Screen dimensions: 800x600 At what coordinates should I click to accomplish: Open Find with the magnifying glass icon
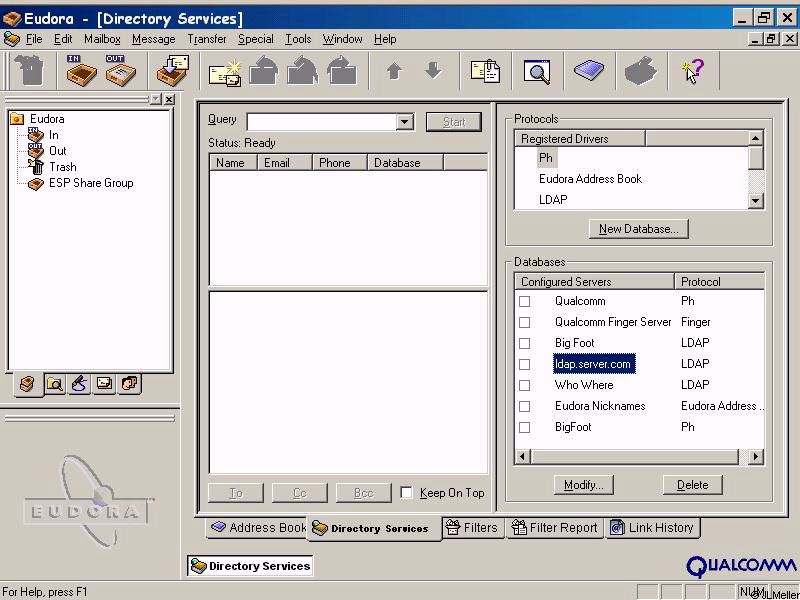tap(537, 71)
